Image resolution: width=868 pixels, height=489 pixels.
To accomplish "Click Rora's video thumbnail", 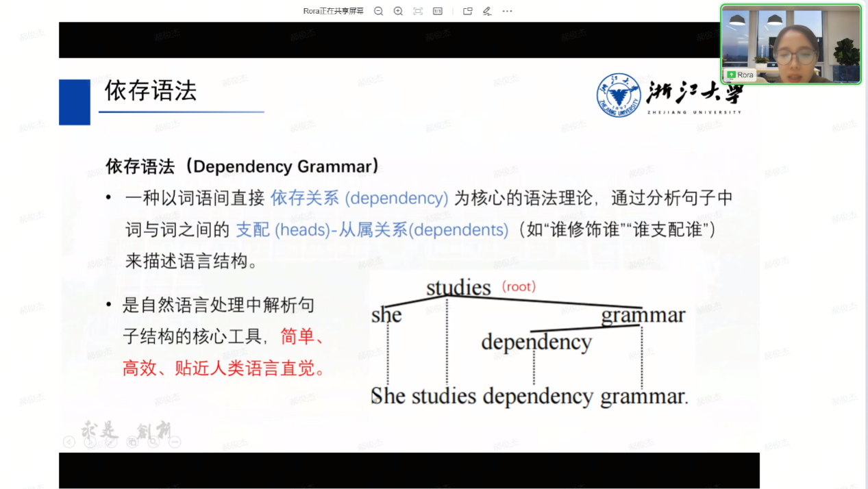I will click(x=791, y=41).
